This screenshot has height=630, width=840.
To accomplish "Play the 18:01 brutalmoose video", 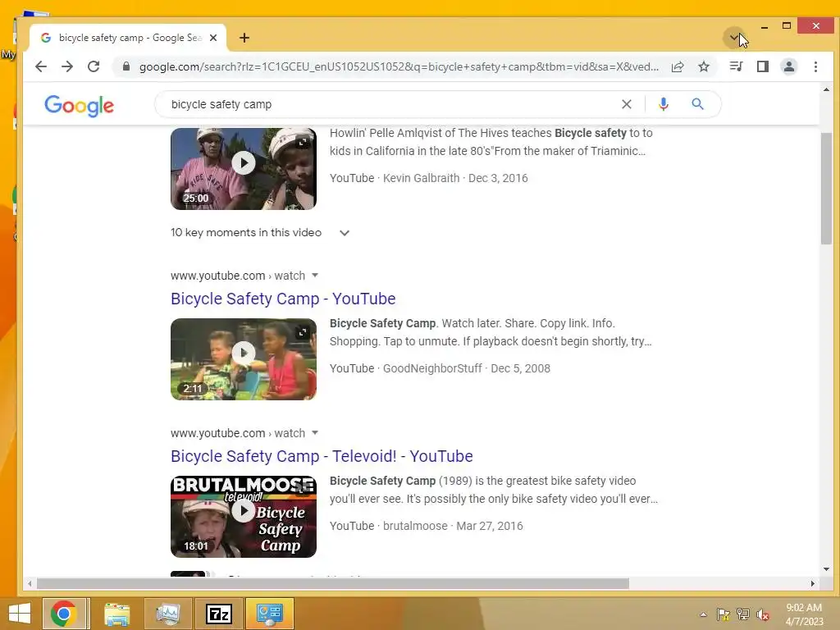I will [x=243, y=510].
